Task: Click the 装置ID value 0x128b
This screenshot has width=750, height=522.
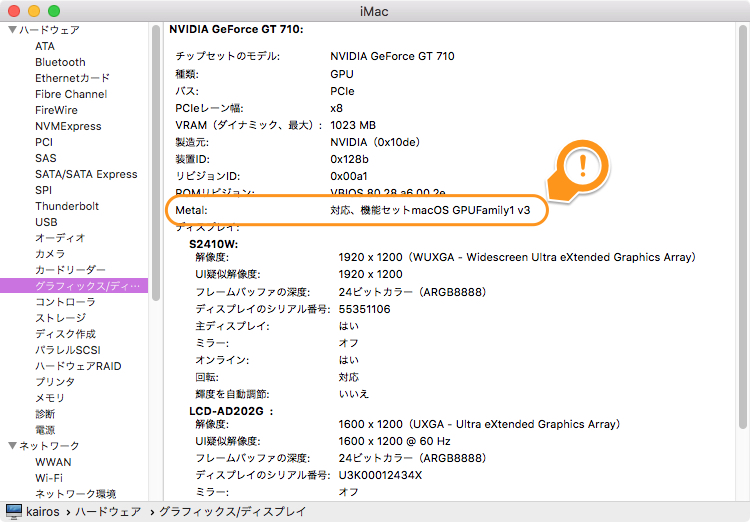Action: click(x=349, y=159)
